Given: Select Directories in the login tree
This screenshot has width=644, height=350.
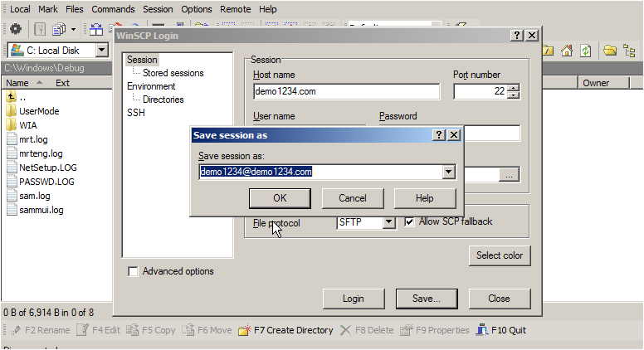Looking at the screenshot, I should point(163,100).
